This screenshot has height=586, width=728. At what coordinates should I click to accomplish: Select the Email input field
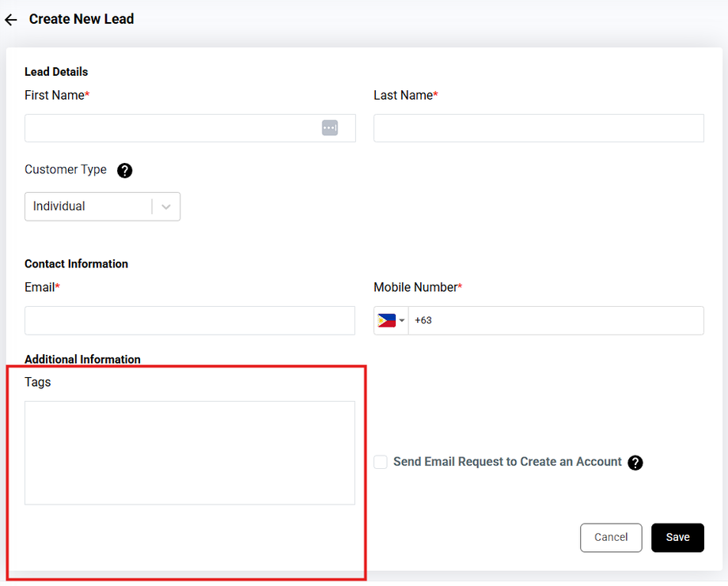coord(190,320)
